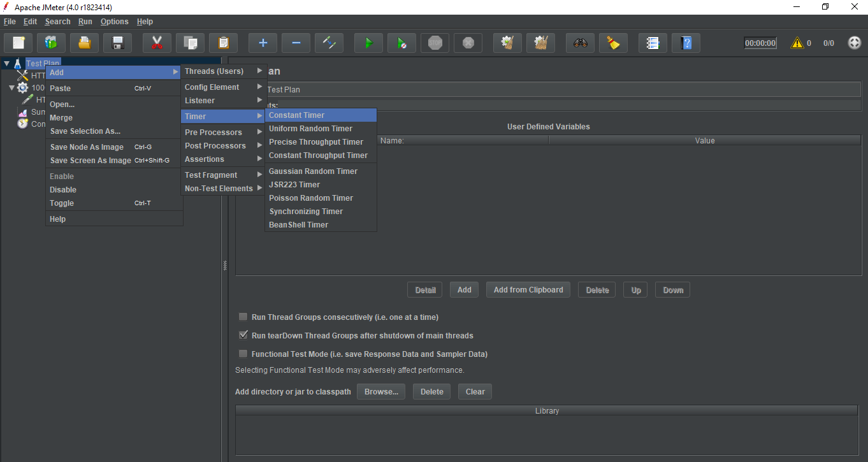Enable Run Thread Groups consecutively checkbox
This screenshot has width=868, height=462.
(243, 317)
